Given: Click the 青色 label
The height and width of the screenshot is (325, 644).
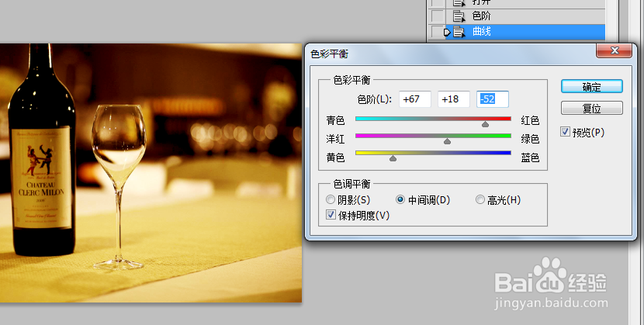Looking at the screenshot, I should (335, 120).
